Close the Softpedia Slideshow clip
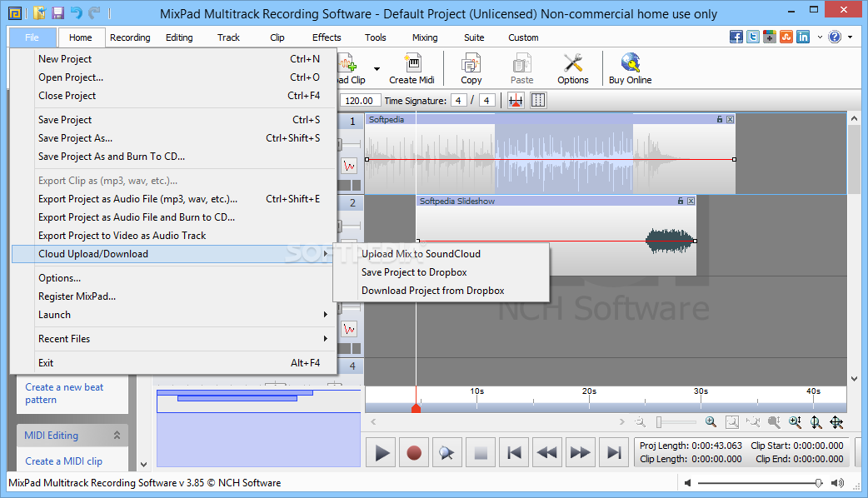This screenshot has height=498, width=868. pyautogui.click(x=691, y=202)
